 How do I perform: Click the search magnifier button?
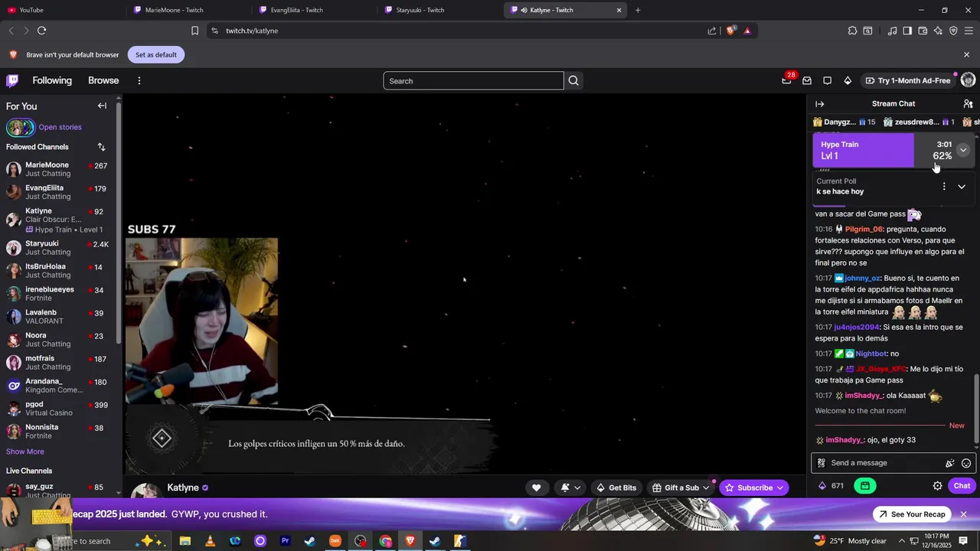pos(573,80)
